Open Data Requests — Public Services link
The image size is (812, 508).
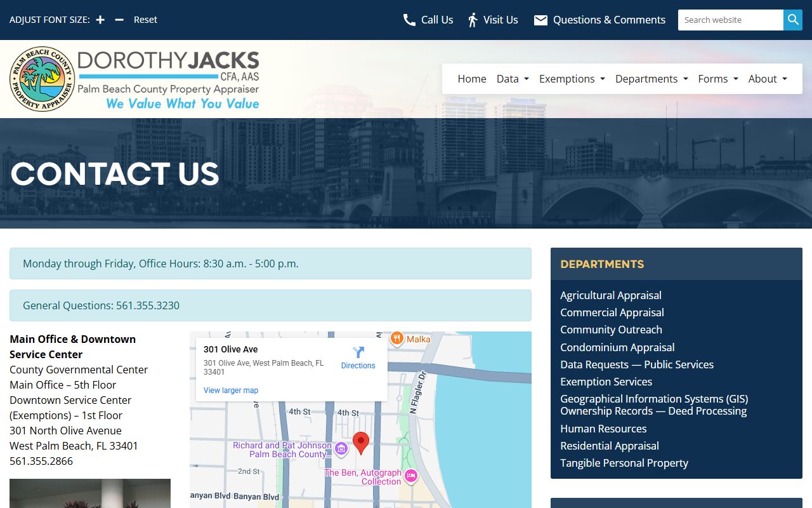click(637, 364)
